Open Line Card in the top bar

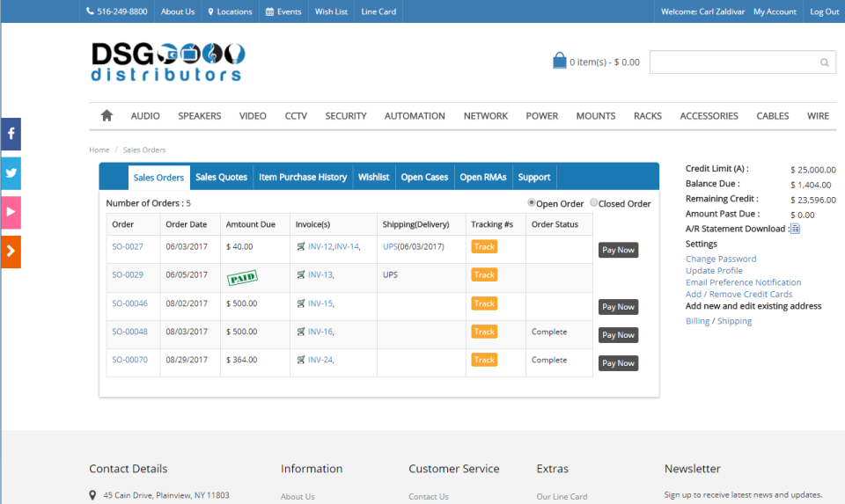click(378, 11)
